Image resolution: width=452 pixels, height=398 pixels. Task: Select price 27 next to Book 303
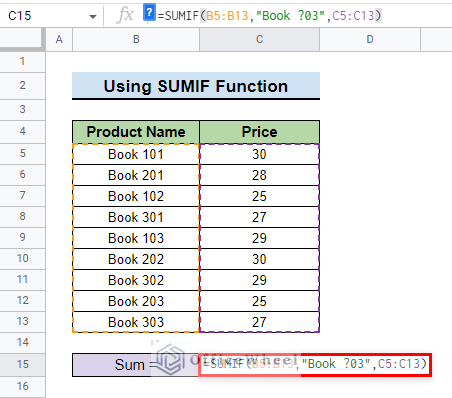259,322
